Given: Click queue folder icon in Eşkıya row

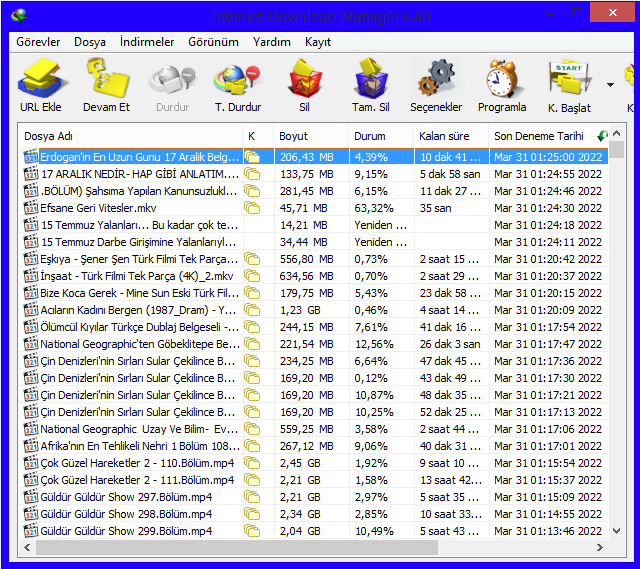Looking at the screenshot, I should click(252, 259).
